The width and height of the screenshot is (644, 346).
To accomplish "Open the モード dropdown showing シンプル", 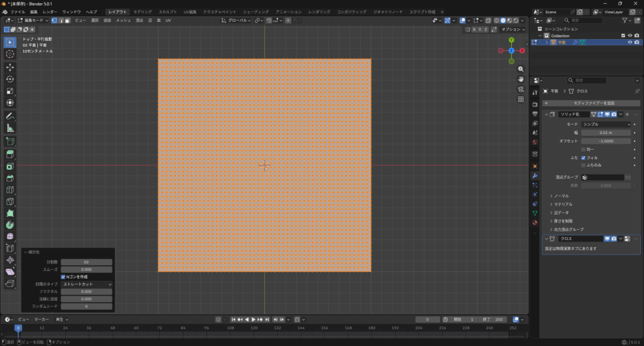I will click(x=606, y=125).
